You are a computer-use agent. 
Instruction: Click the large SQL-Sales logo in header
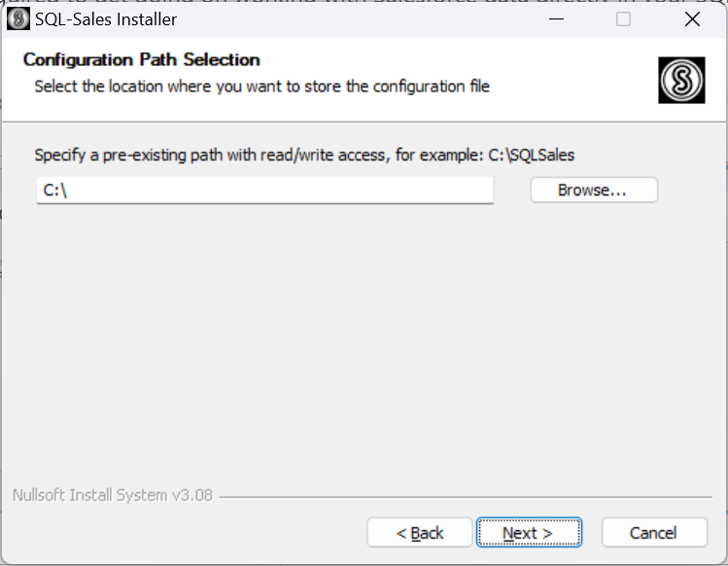681,80
